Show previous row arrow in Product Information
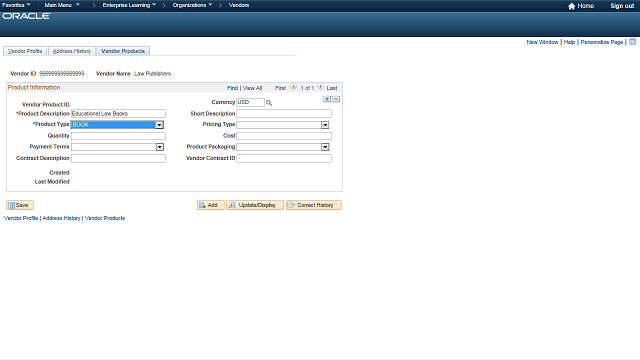 (293, 87)
